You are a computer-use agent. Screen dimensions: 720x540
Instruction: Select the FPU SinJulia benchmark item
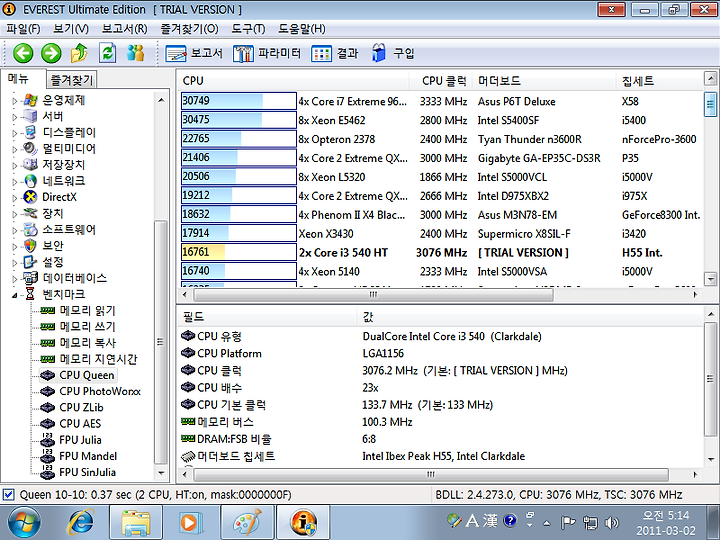pos(78,472)
